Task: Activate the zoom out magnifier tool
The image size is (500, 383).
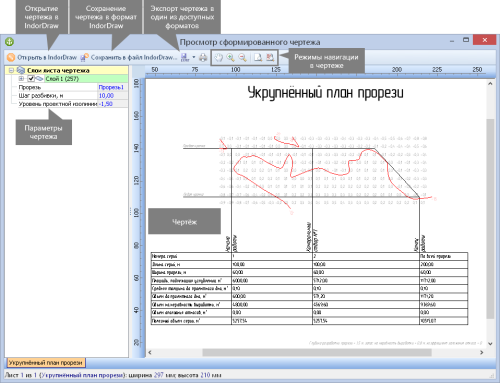Action: tap(243, 57)
